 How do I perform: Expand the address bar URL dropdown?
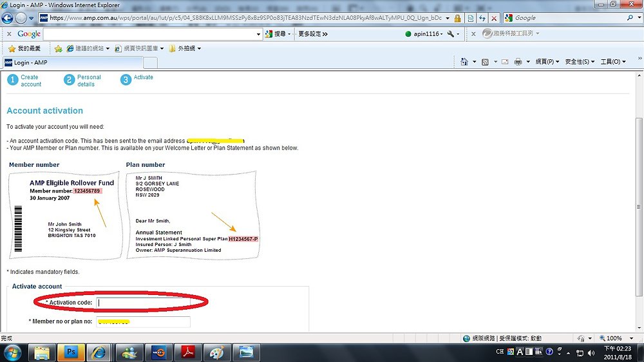pyautogui.click(x=448, y=18)
